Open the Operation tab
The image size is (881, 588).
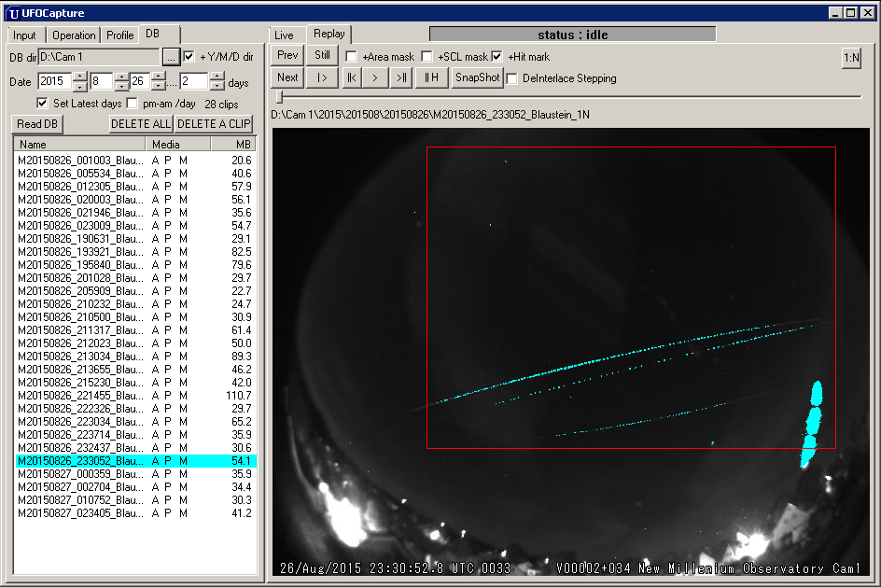click(74, 35)
